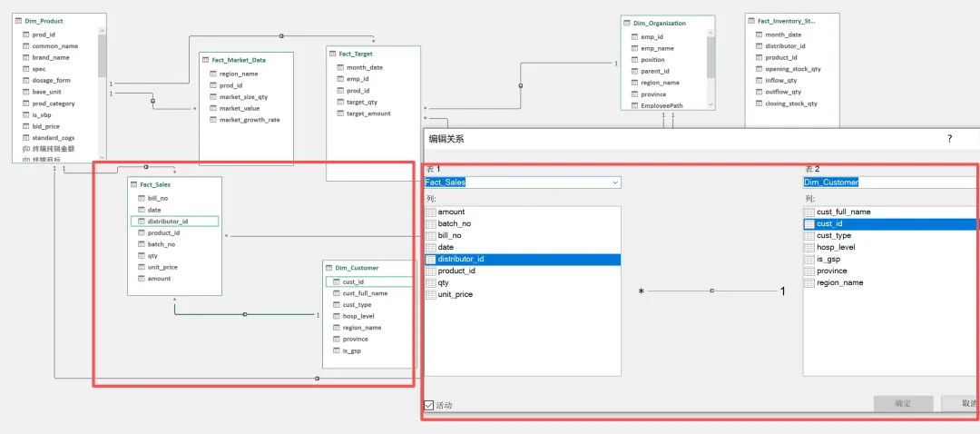Open the 表 2 Dim_Customer combo box
Screen dimensions: 980x434
point(891,182)
